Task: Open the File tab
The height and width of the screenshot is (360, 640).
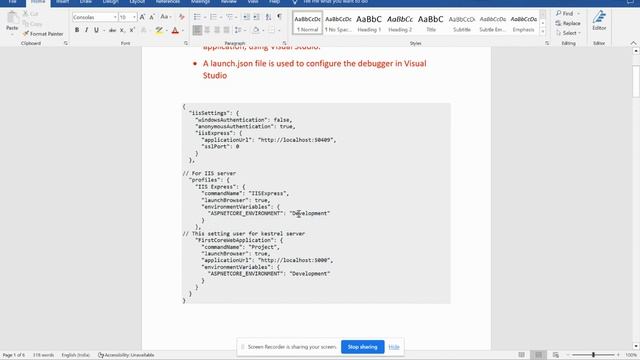Action: 12,2
